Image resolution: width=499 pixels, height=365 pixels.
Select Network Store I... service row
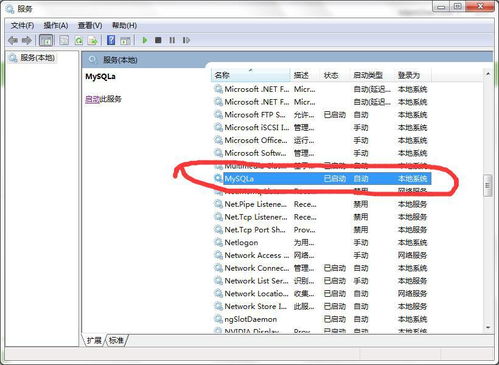pos(323,306)
